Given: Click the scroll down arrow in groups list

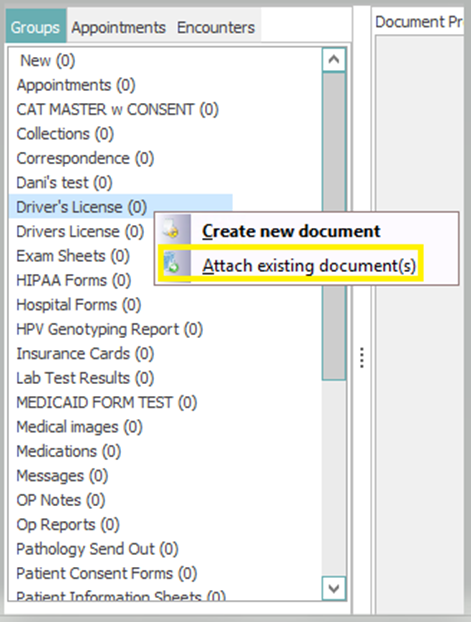Looking at the screenshot, I should 334,588.
